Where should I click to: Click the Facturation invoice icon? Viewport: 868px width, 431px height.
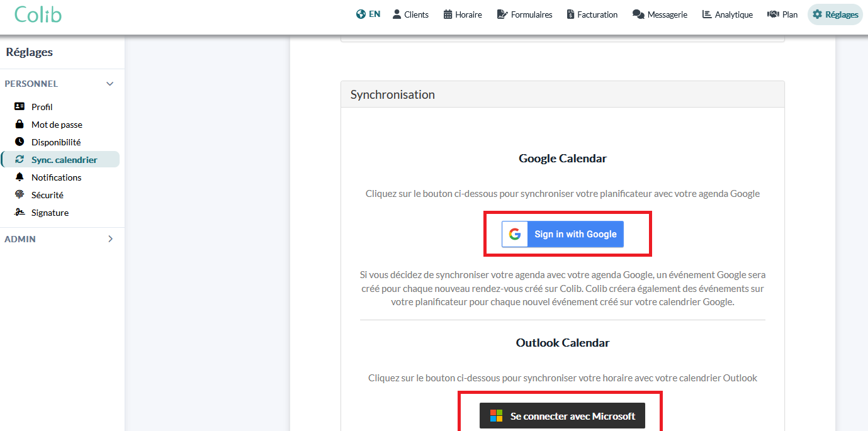pyautogui.click(x=570, y=14)
